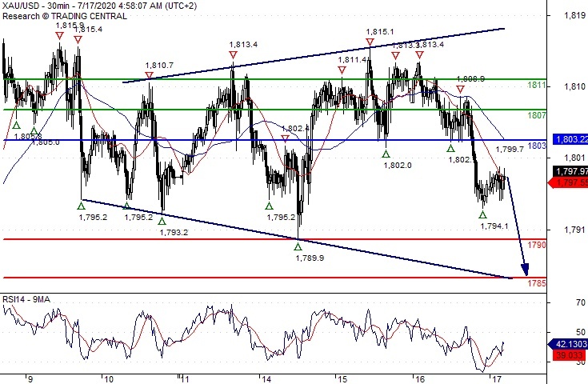Click green up-triangle marker above 1,789.9
Image resolution: width=588 pixels, height=384 pixels.
[x=298, y=246]
